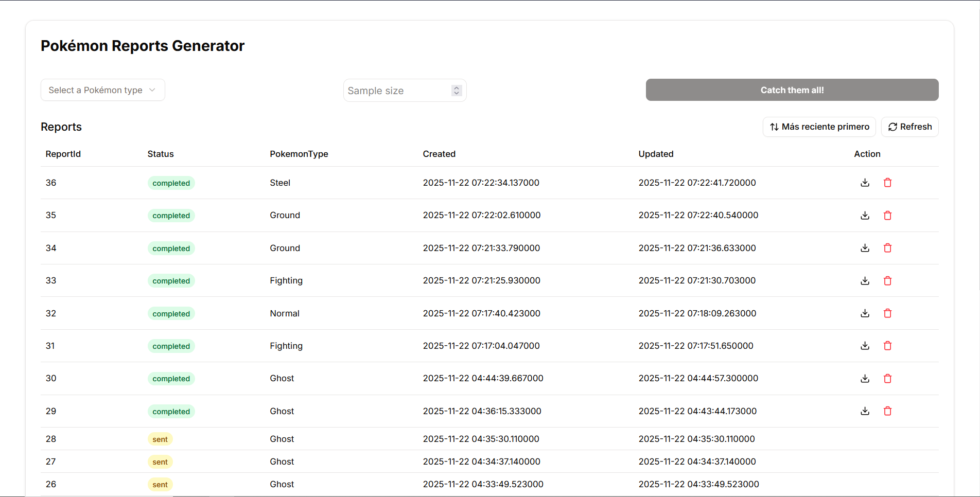Click the sent status badge on report 28
This screenshot has width=980, height=497.
160,439
